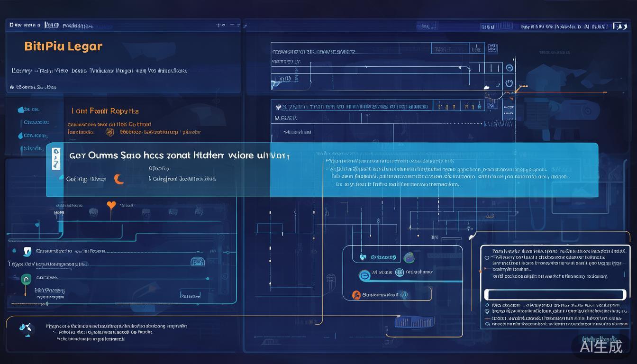Click the green rounded badge icon

click(x=26, y=278)
